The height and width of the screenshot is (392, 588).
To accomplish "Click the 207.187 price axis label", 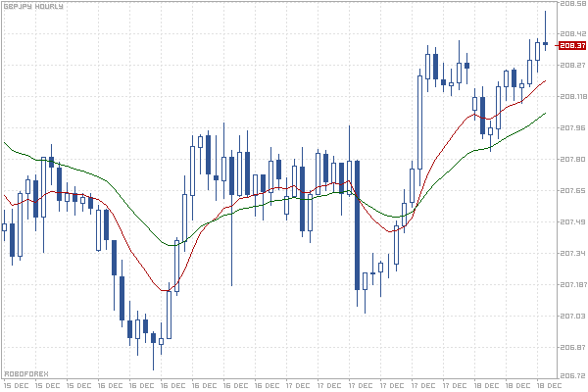I will tap(572, 284).
